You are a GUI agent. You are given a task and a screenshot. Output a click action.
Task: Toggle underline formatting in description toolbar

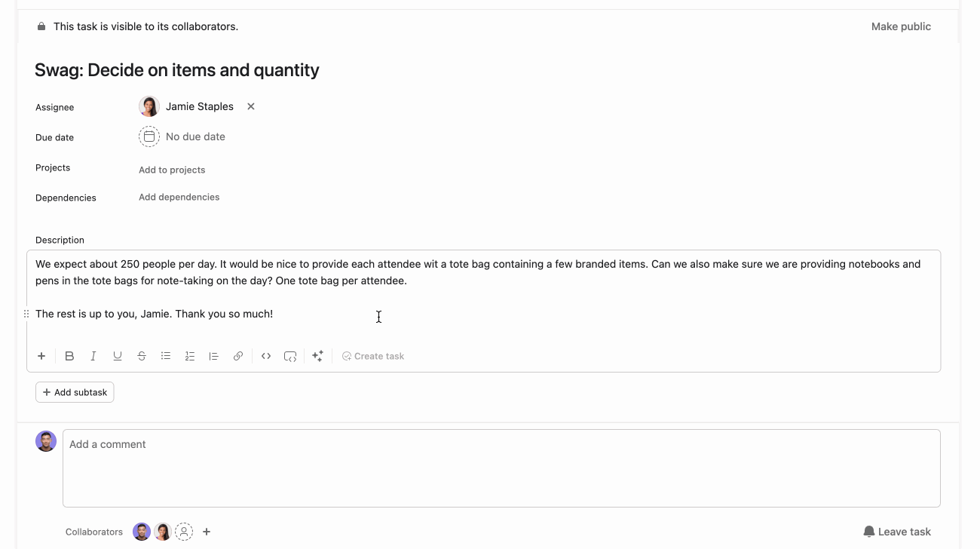(118, 356)
